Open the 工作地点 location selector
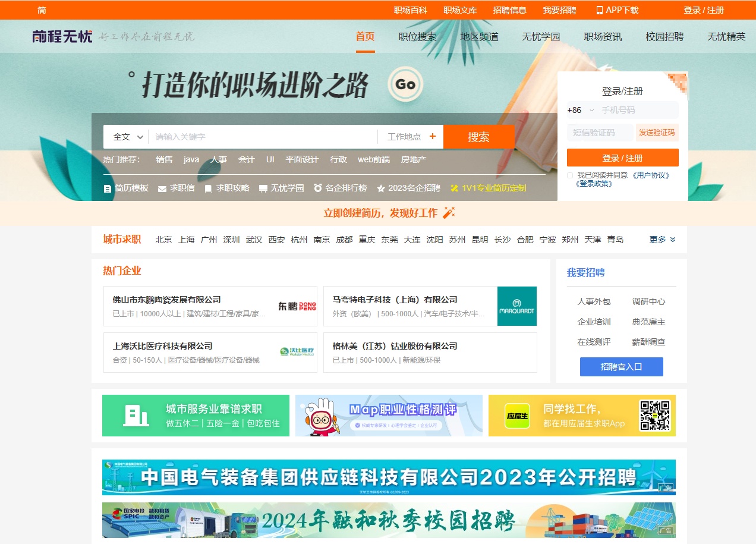 pos(411,137)
